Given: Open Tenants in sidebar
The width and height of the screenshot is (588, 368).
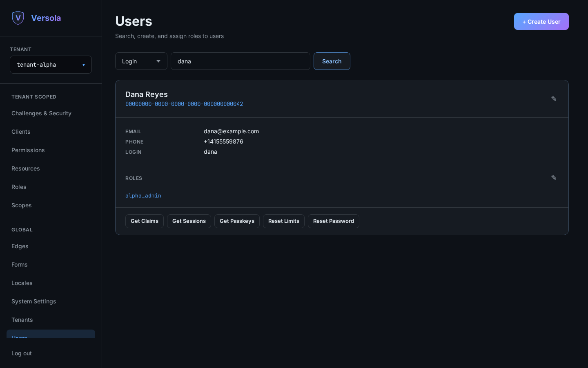Looking at the screenshot, I should (x=51, y=320).
